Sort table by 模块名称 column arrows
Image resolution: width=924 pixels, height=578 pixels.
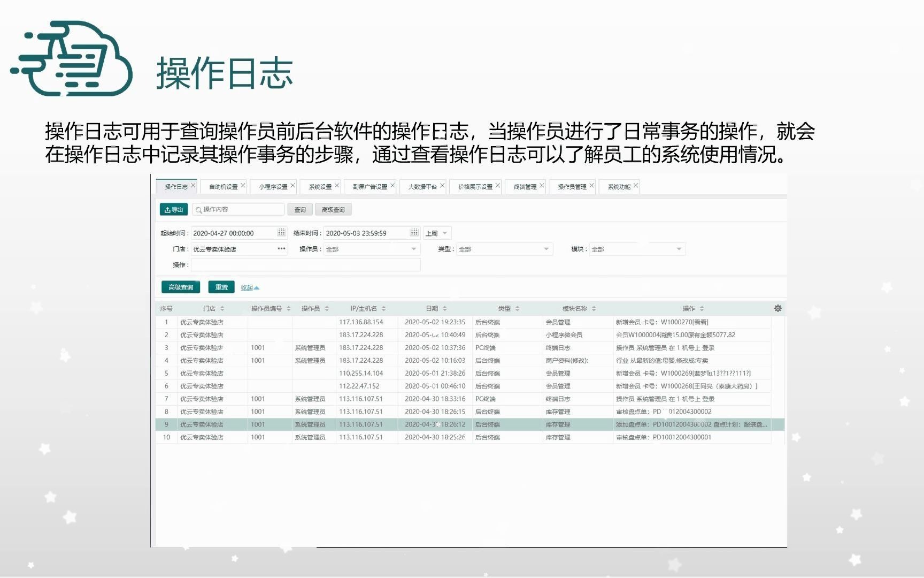pyautogui.click(x=594, y=309)
